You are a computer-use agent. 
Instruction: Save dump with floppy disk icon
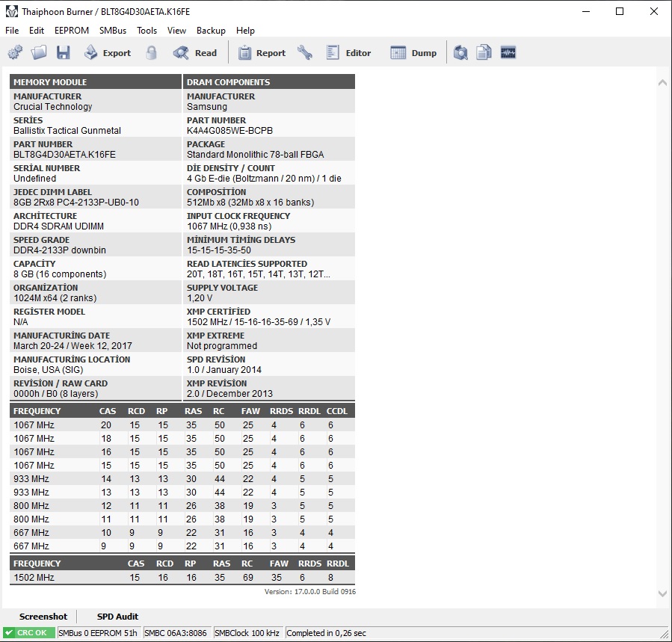63,53
